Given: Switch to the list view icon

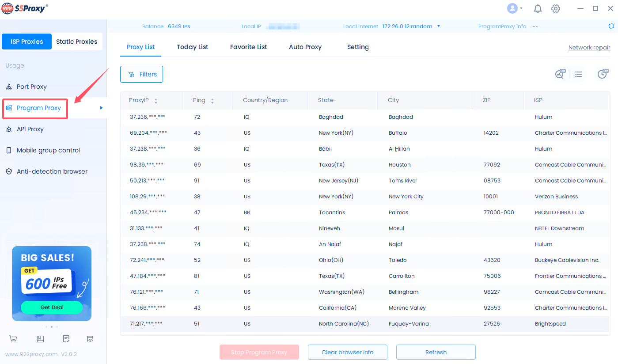Looking at the screenshot, I should point(578,74).
